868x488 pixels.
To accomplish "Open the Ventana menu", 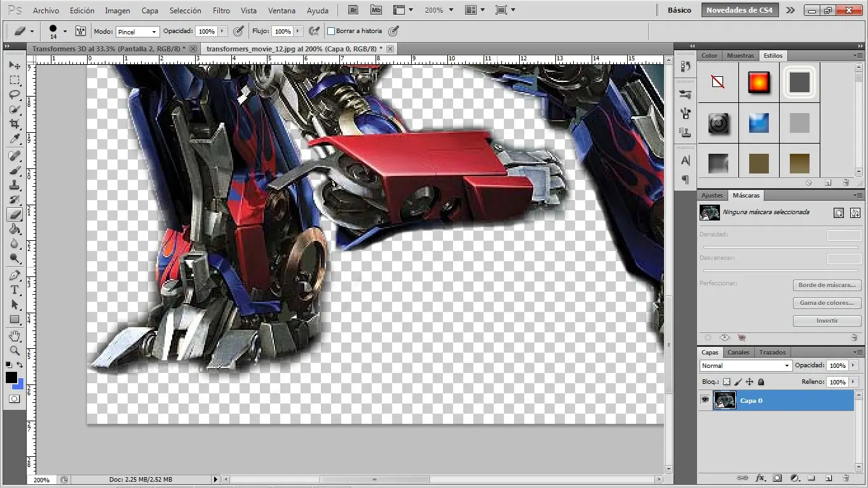I will (x=281, y=10).
